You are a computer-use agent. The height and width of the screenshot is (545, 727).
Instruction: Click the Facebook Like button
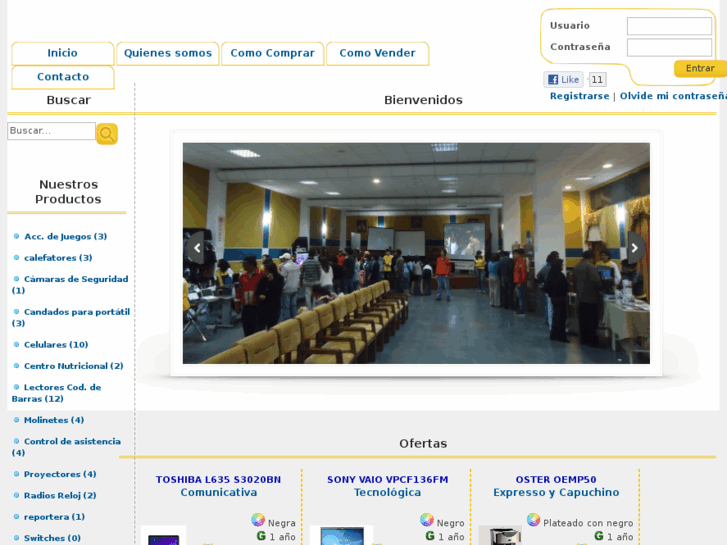click(563, 79)
